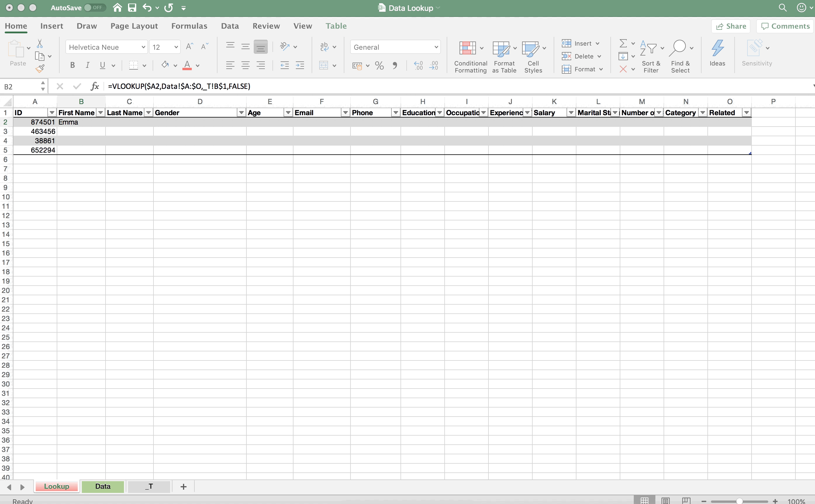Open Format as Table gallery

(x=504, y=57)
